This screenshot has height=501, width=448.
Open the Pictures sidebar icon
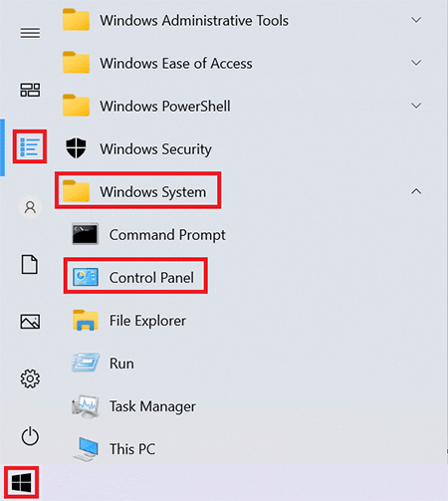(30, 322)
